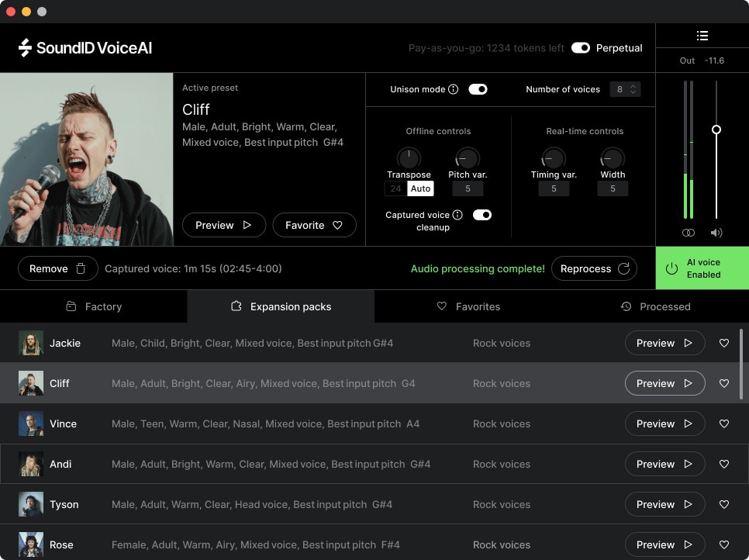Viewport: 749px width, 560px height.
Task: Click the heart icon for Vince
Action: [x=724, y=423]
